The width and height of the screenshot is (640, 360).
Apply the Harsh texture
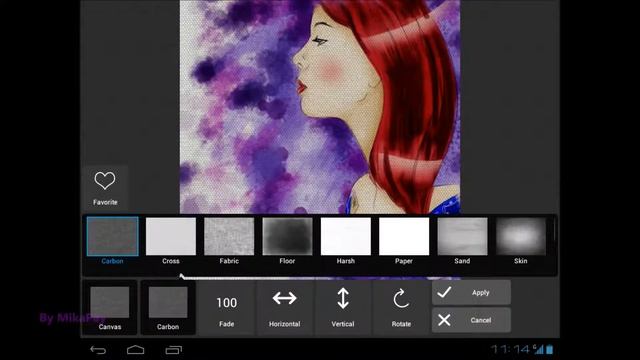pos(346,237)
